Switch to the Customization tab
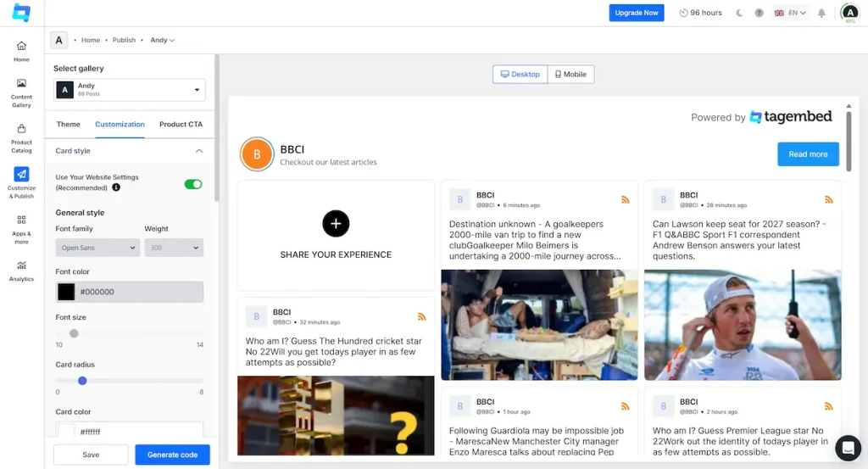The height and width of the screenshot is (469, 868). tap(120, 124)
